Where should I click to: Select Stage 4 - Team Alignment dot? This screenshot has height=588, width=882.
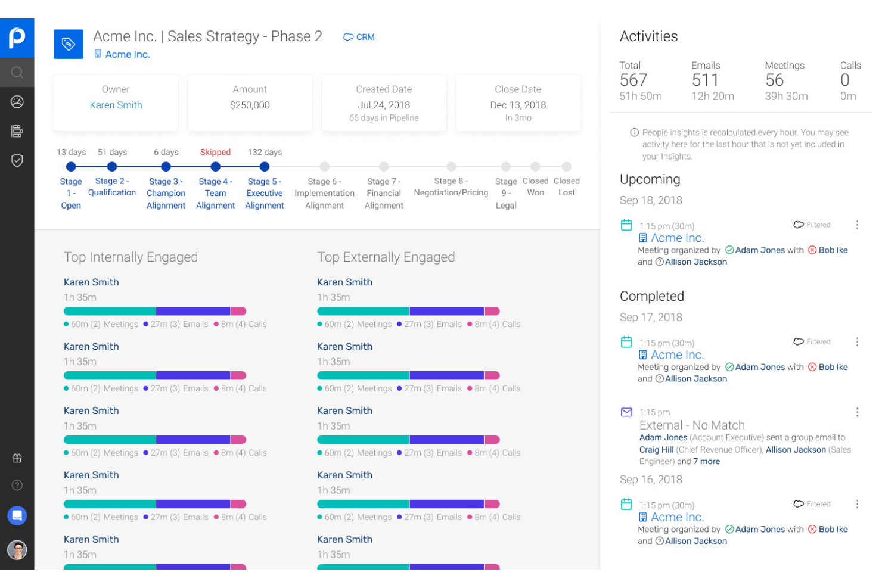pos(216,167)
